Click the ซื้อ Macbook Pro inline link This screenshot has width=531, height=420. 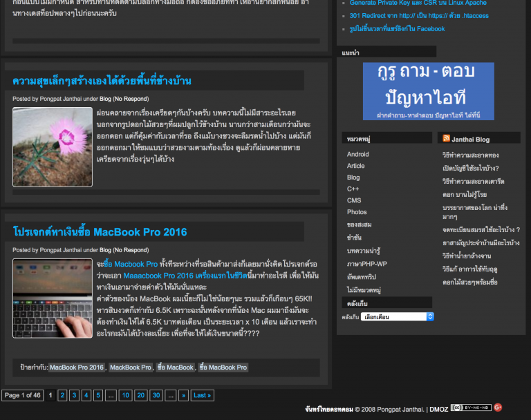point(131,264)
